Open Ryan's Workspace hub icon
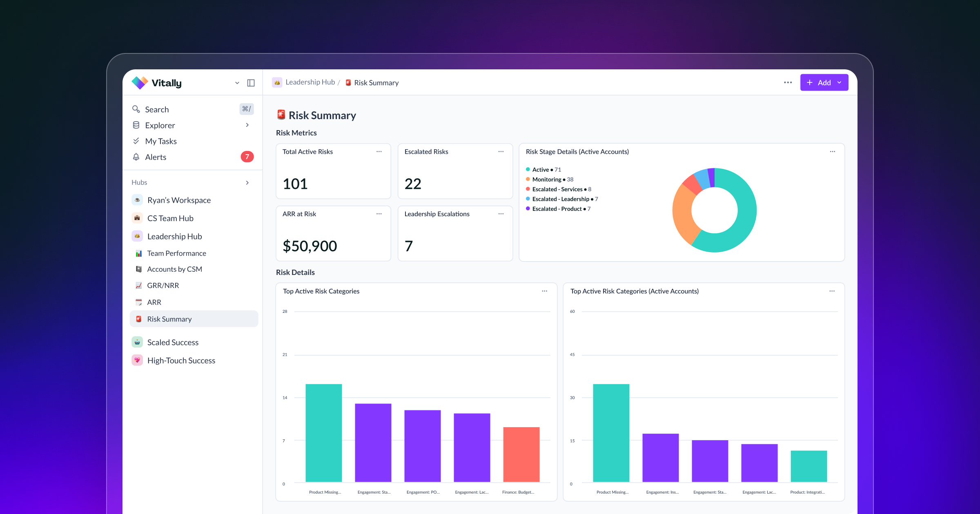The image size is (980, 514). 137,200
